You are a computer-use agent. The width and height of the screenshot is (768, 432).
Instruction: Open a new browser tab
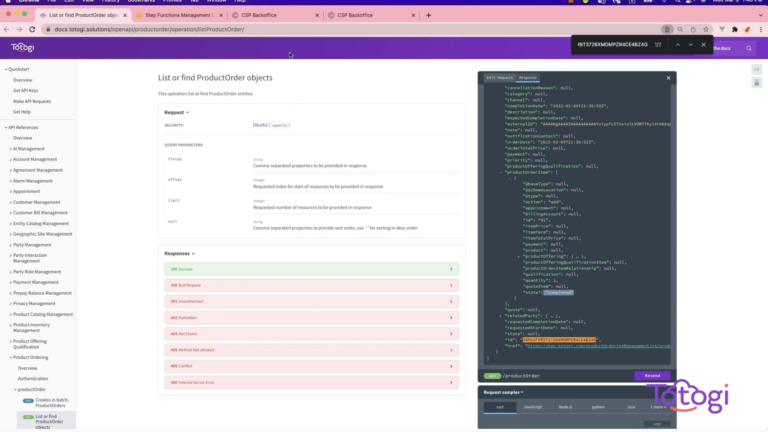click(x=428, y=15)
